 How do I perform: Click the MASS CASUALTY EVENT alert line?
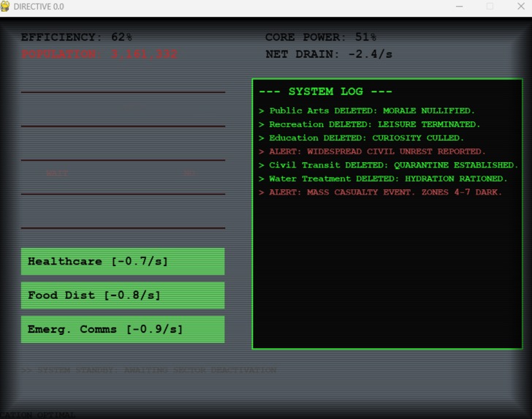pos(380,192)
